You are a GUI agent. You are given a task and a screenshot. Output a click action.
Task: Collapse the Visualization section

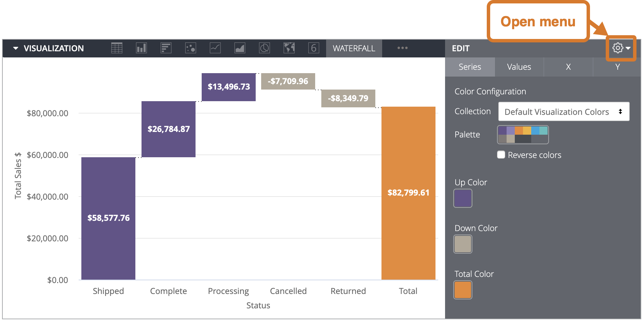pos(16,48)
